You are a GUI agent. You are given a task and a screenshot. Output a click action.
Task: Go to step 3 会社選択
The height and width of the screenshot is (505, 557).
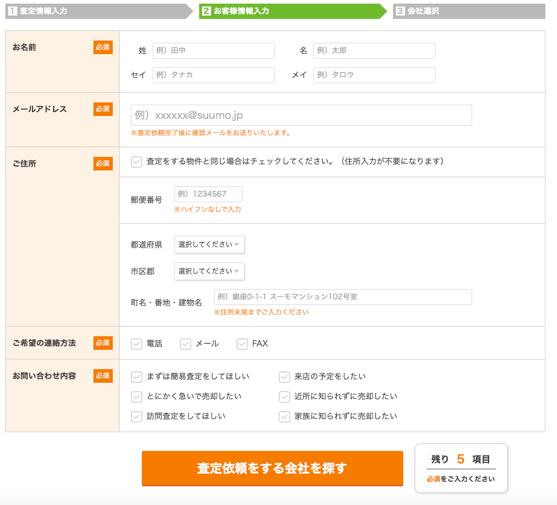point(469,11)
